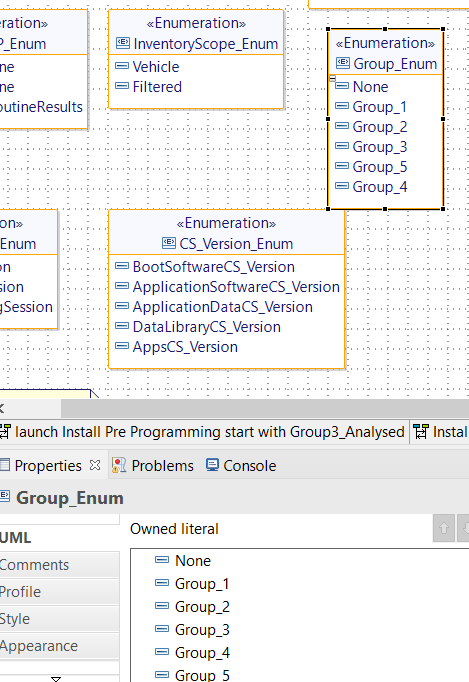Viewport: 469px width, 682px height.
Task: Click the literal icon next to Group_5 in the diagram
Action: pos(342,166)
